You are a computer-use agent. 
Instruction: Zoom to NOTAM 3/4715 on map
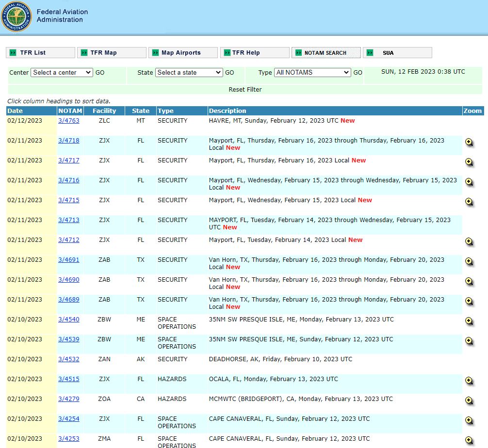(469, 202)
